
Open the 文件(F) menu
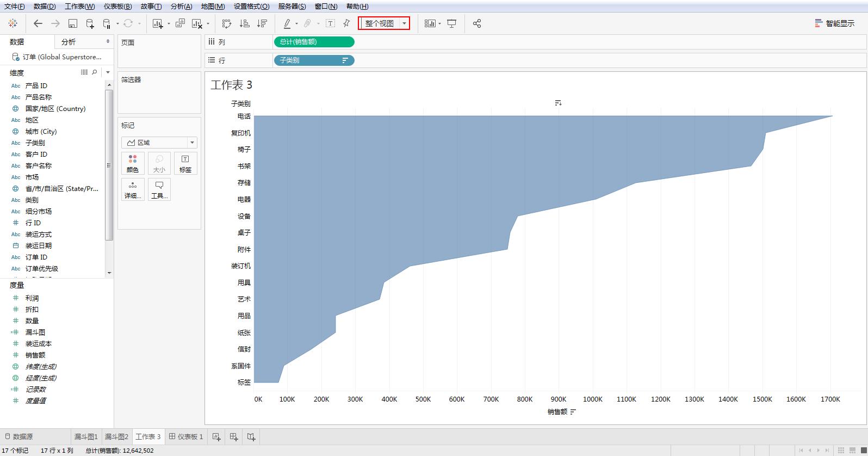(15, 7)
